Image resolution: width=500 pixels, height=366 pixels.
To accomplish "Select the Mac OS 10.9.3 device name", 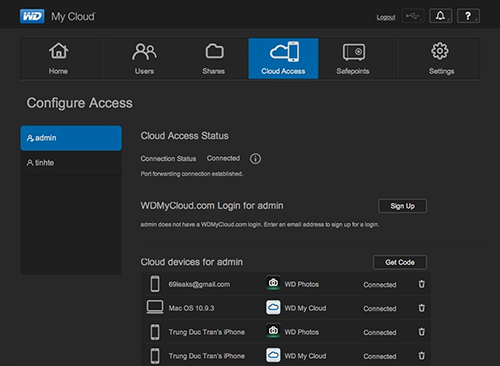I will tap(191, 308).
